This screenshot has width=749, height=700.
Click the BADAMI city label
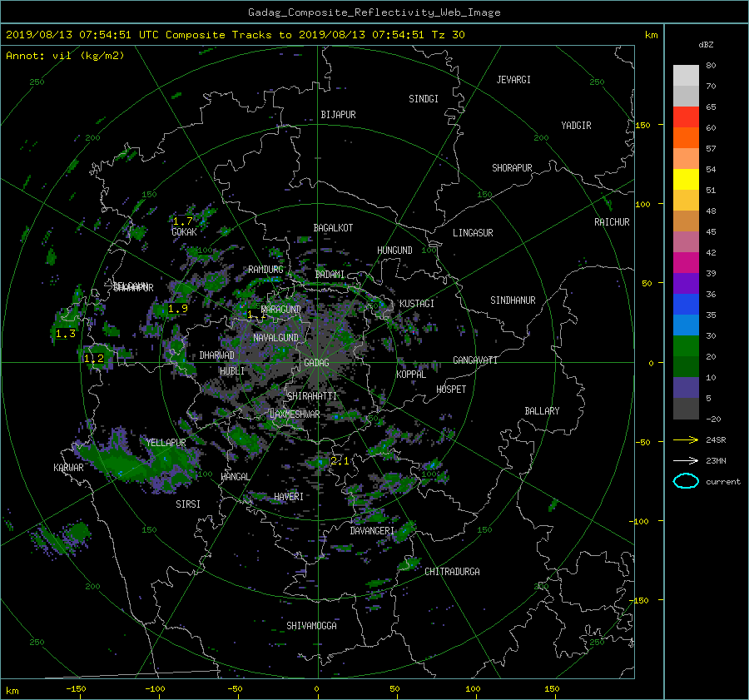click(330, 275)
